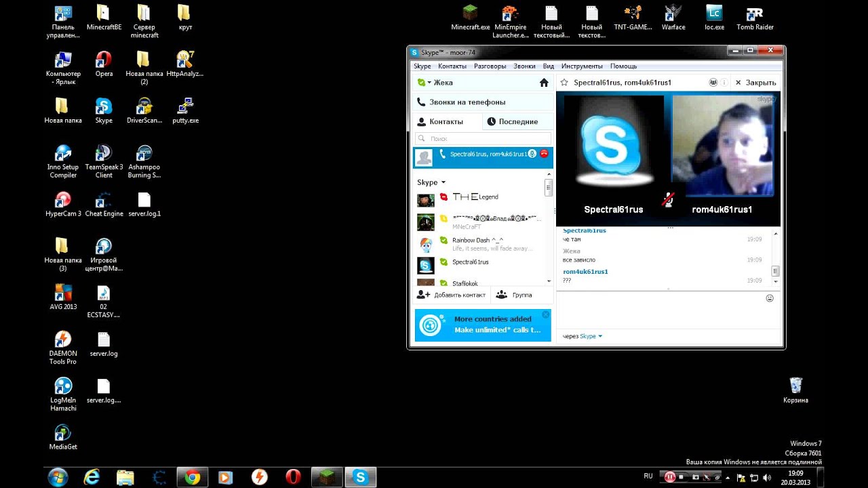
Task: Open LogMeIn Hamachi desktop icon
Action: click(x=63, y=394)
